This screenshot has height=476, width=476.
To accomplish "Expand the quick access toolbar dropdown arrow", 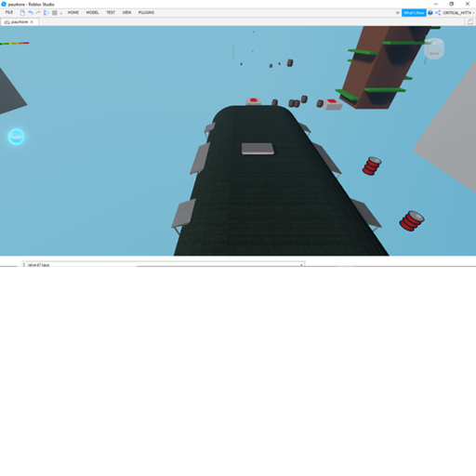I will point(61,13).
